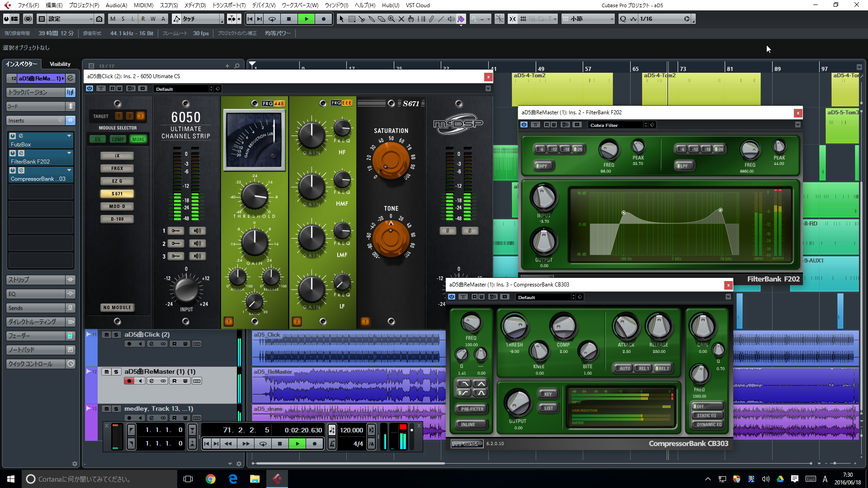Select the FRGX module in 6050
The image size is (868, 488).
[117, 169]
